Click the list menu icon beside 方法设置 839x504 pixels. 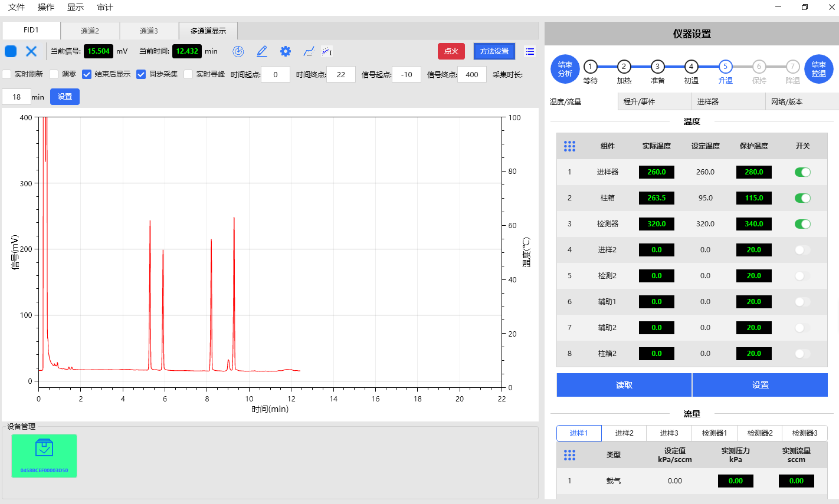(530, 51)
